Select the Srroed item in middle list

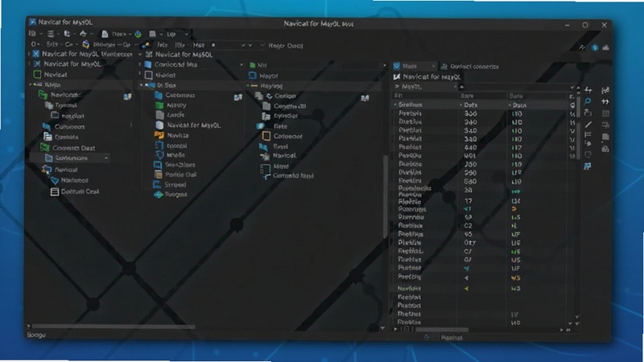(x=170, y=185)
